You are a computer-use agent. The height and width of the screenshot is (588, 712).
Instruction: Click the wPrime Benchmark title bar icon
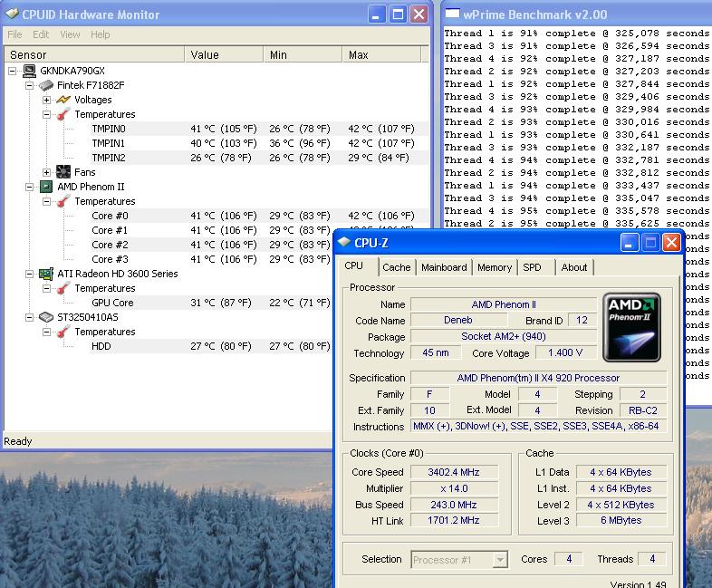tap(452, 14)
